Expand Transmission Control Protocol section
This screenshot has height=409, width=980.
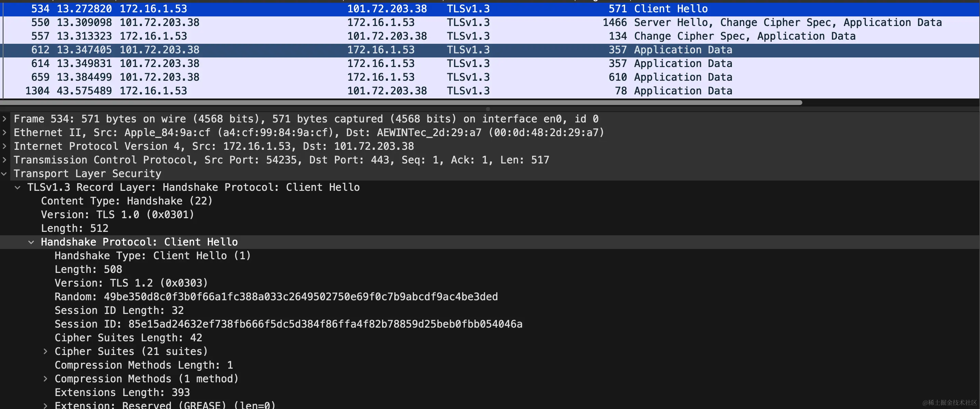pyautogui.click(x=4, y=160)
